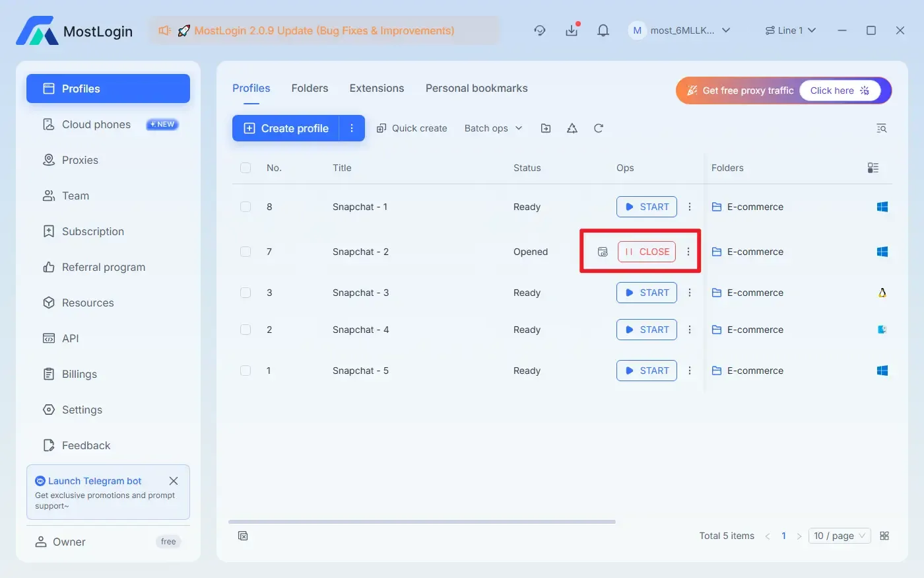The width and height of the screenshot is (924, 578).
Task: Click the notification bell icon
Action: pyautogui.click(x=603, y=30)
